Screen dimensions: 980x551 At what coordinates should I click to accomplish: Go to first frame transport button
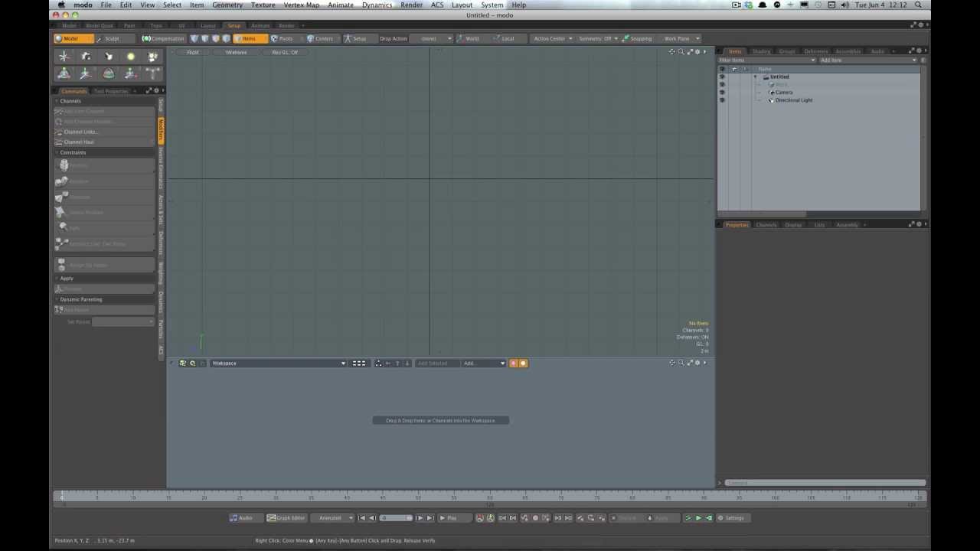click(x=362, y=518)
